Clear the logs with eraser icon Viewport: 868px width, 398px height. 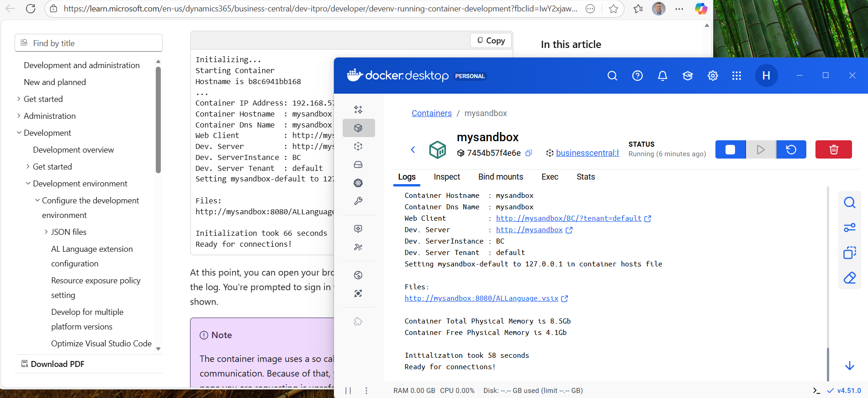[x=849, y=278]
